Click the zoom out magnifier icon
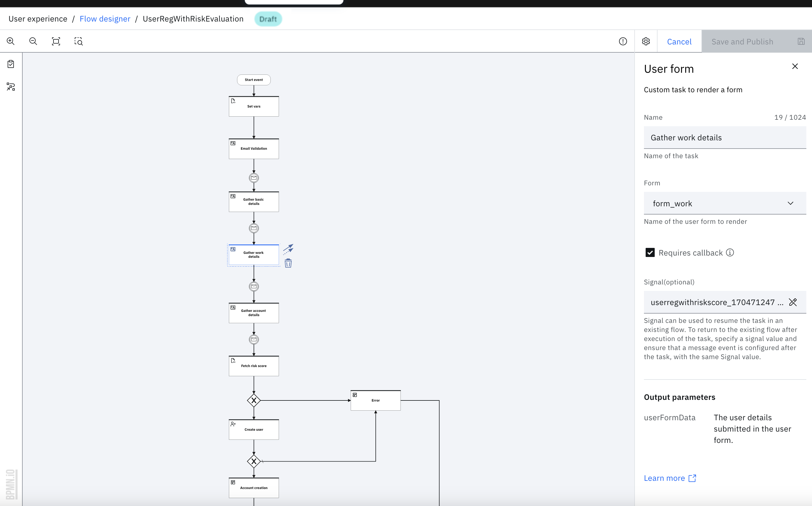Screen dimensions: 812x506 click(33, 41)
